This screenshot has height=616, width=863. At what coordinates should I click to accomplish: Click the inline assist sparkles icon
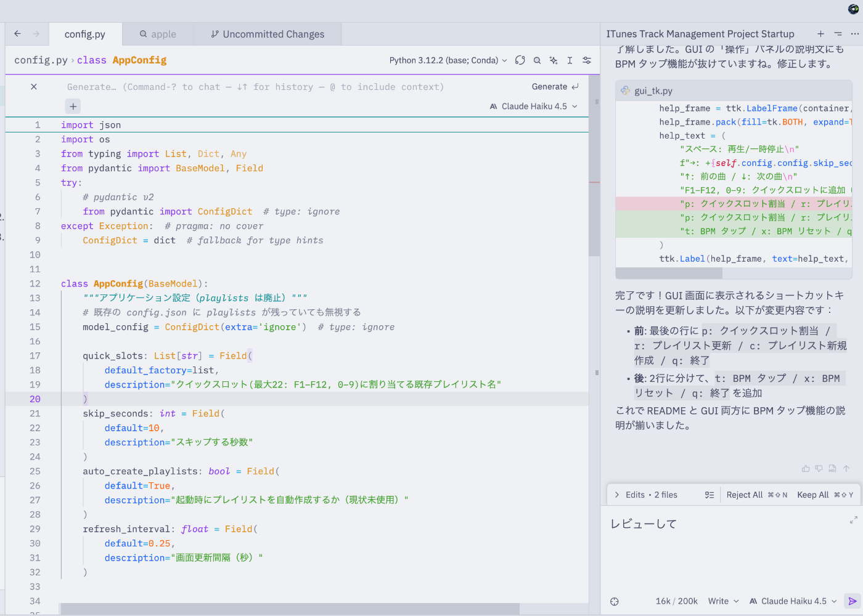553,60
